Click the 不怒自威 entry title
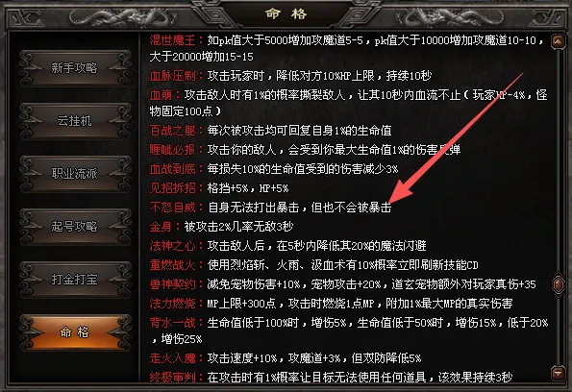Viewport: 572px width, 392px height. [x=172, y=208]
